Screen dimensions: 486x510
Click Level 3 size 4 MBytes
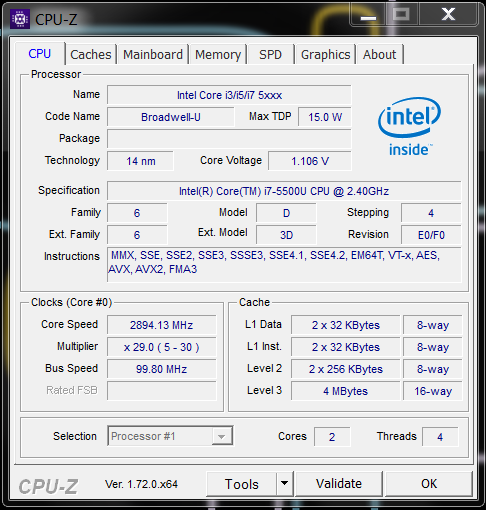[345, 391]
